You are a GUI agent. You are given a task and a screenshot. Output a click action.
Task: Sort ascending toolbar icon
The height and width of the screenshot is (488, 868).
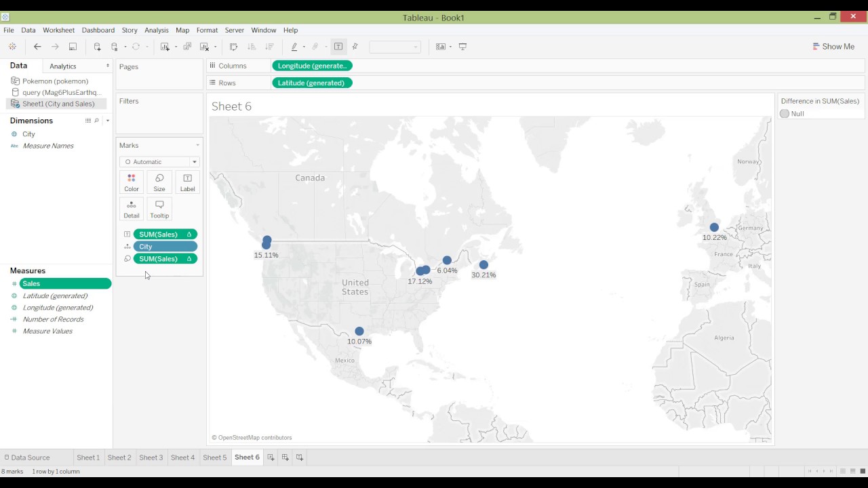pos(252,47)
